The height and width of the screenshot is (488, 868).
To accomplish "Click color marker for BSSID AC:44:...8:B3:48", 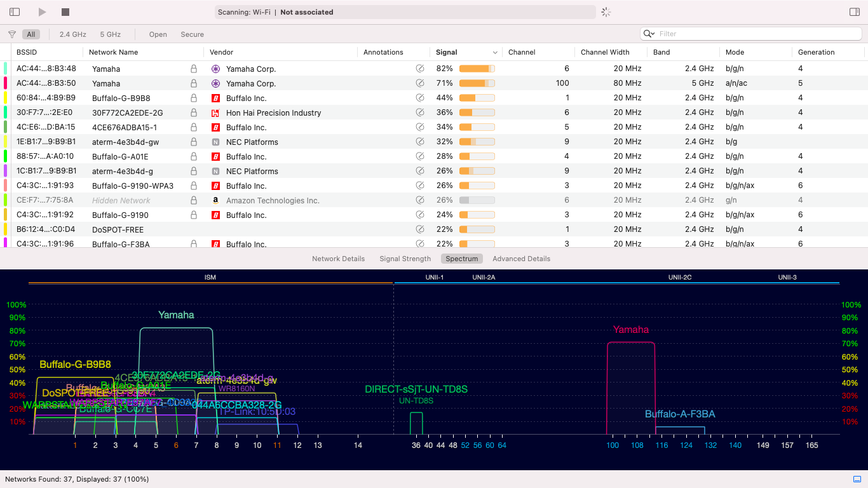I will (x=6, y=69).
